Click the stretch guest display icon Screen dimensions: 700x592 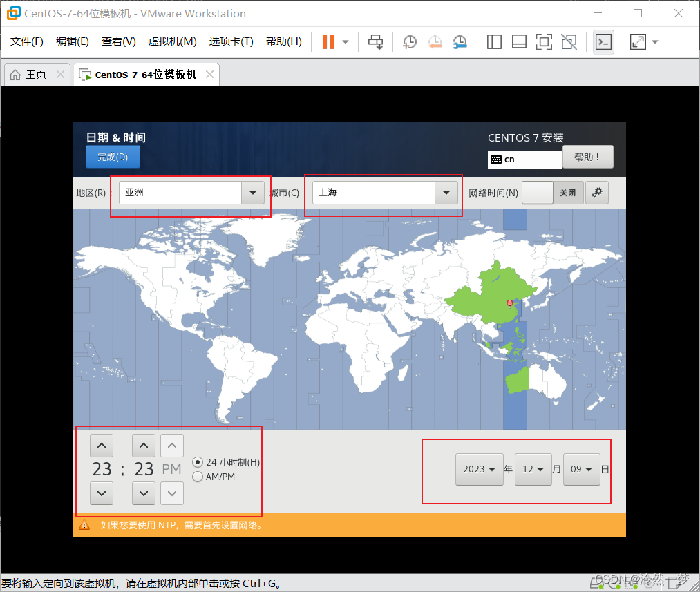(x=638, y=42)
